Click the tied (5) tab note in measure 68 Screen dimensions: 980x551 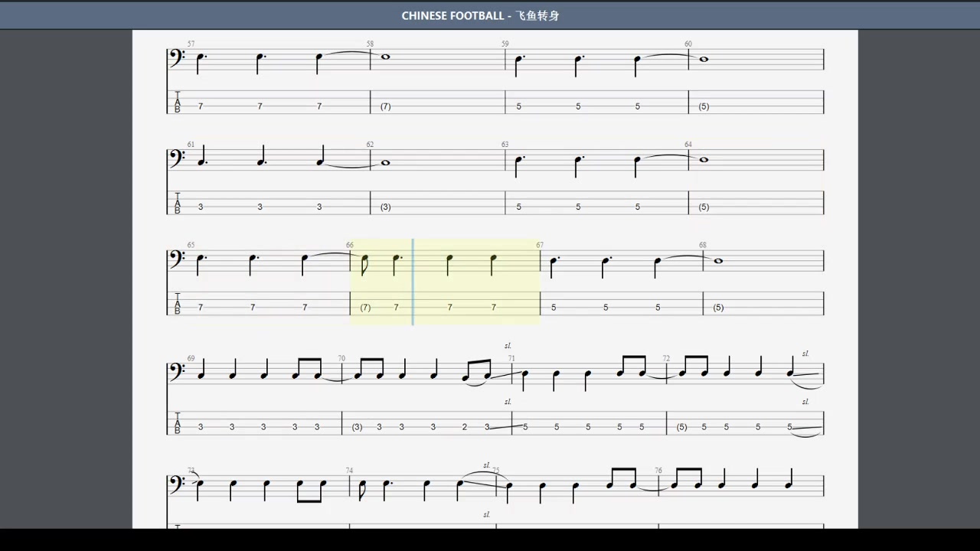[718, 307]
